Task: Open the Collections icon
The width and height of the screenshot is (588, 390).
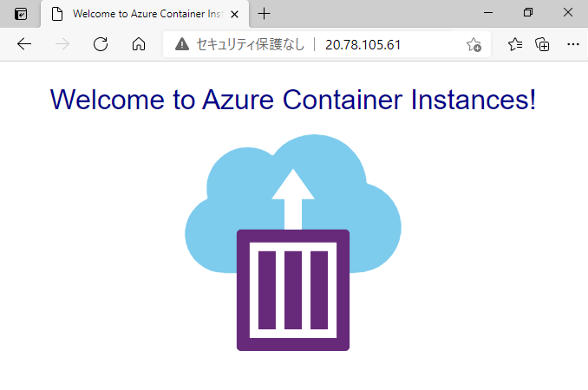Action: pos(542,44)
